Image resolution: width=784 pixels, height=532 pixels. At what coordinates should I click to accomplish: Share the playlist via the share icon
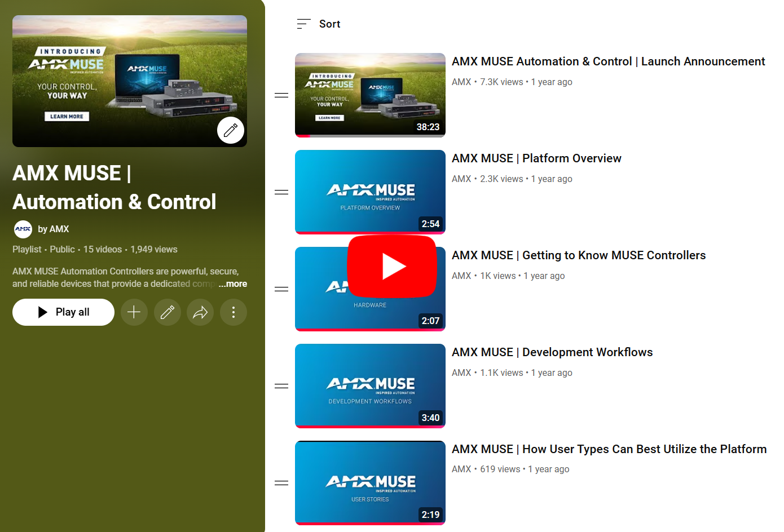[200, 312]
